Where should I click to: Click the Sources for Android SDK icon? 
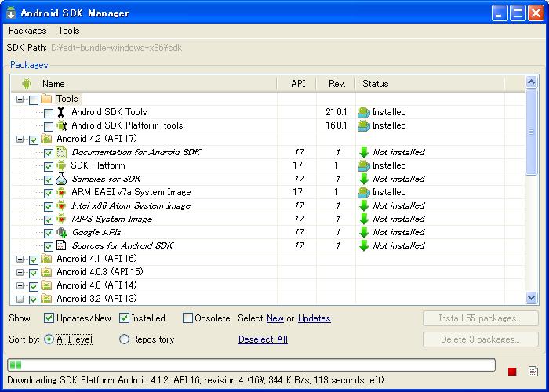61,245
